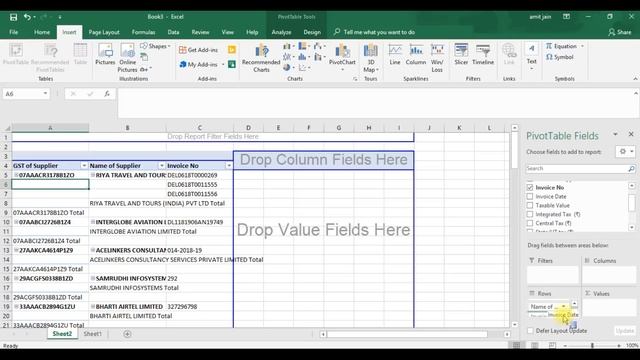The image size is (640, 360).
Task: Open the Shapes gallery
Action: point(155,46)
